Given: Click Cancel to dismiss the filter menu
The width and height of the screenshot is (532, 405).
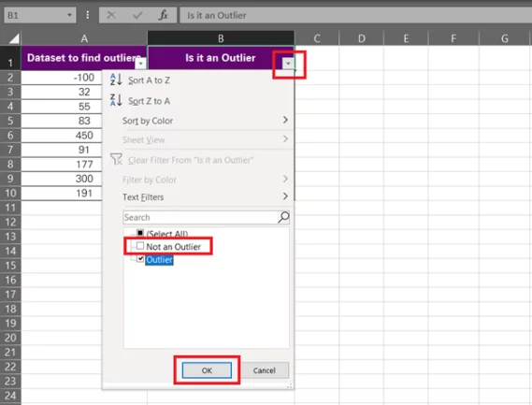Looking at the screenshot, I should click(264, 370).
